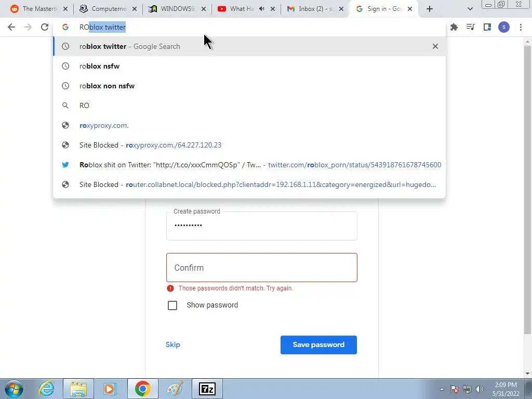Open the 7-Zip taskbar icon
The width and height of the screenshot is (532, 399).
pyautogui.click(x=207, y=389)
